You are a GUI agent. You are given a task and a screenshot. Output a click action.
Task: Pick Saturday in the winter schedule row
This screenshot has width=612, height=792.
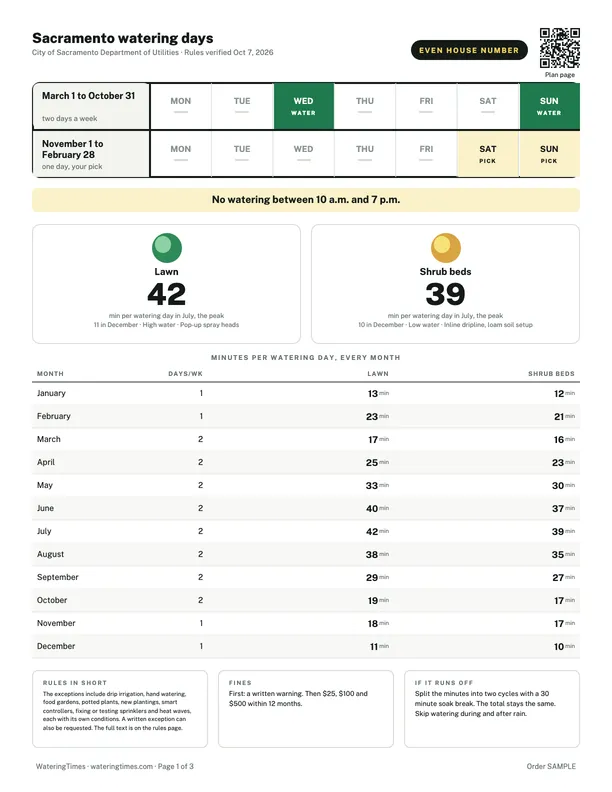pos(488,154)
